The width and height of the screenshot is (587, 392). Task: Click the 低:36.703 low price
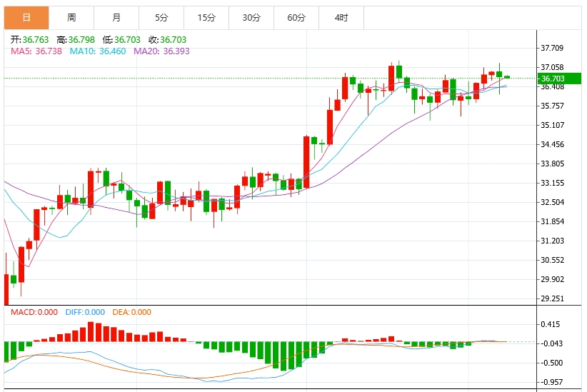pos(121,40)
